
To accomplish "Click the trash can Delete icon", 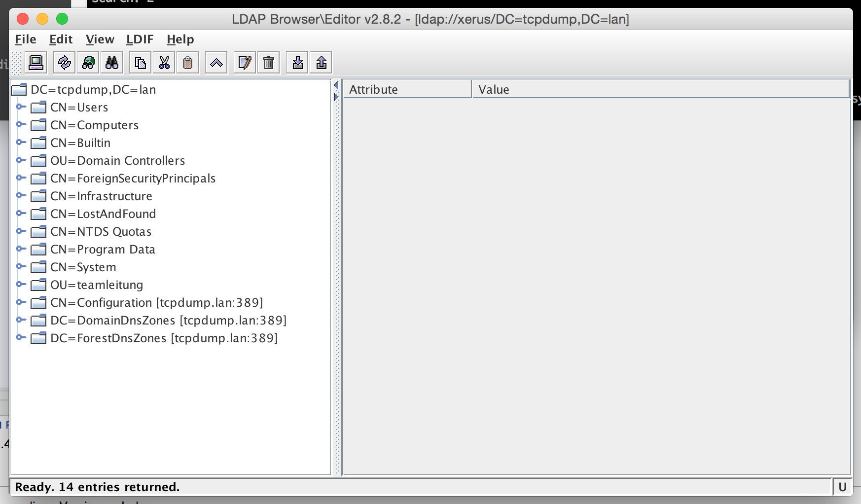I will point(269,63).
